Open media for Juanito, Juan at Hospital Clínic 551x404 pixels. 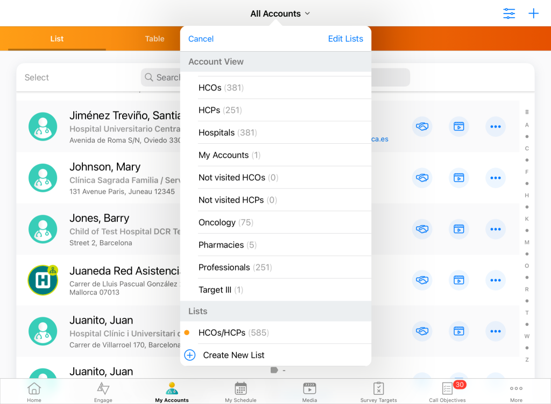(459, 331)
